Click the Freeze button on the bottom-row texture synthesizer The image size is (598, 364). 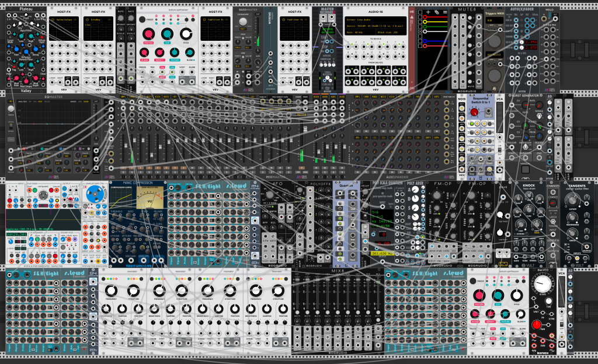click(473, 281)
